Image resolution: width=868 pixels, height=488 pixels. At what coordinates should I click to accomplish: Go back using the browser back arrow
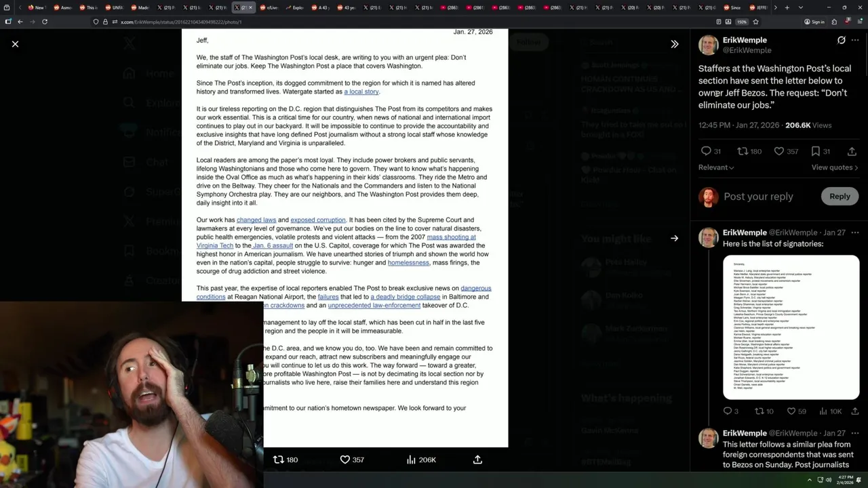pyautogui.click(x=20, y=22)
